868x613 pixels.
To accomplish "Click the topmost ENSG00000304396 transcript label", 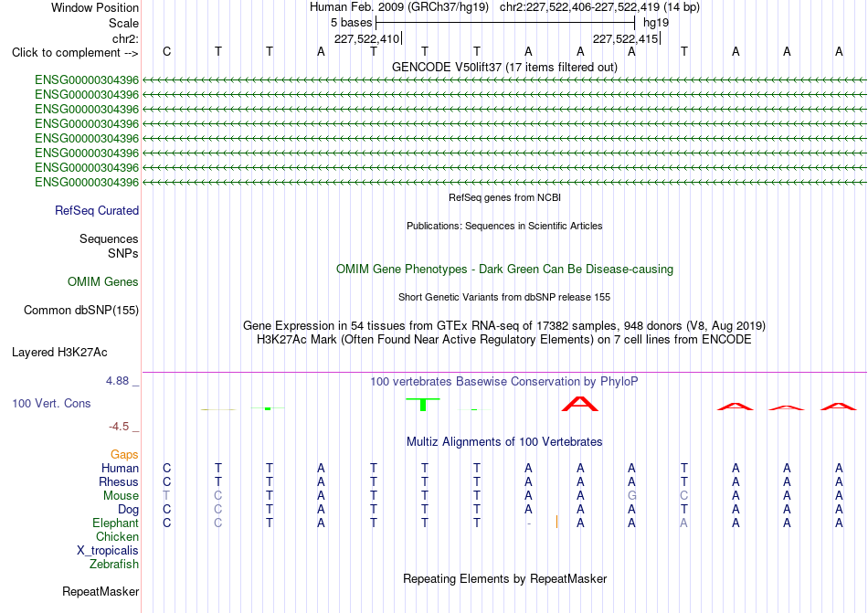I will (x=87, y=80).
